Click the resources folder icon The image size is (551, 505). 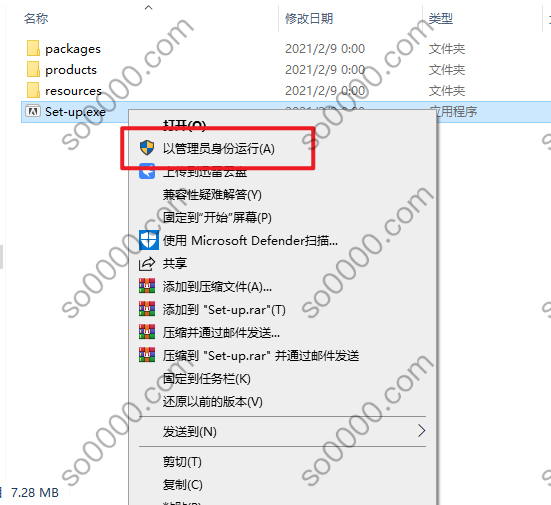click(x=33, y=91)
